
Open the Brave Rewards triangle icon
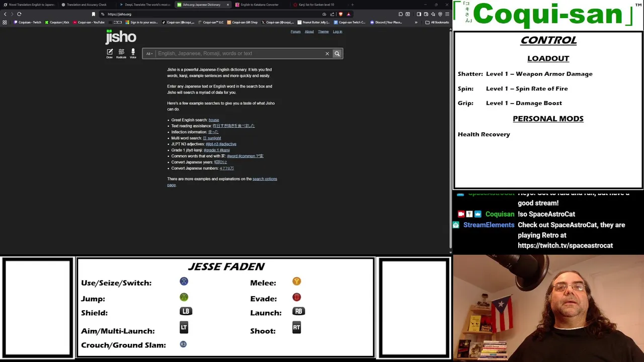point(348,14)
